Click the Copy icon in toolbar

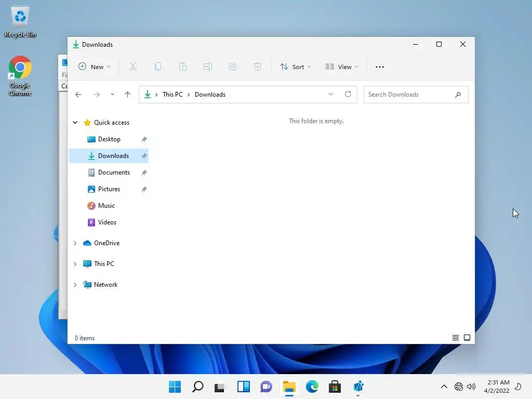(158, 67)
